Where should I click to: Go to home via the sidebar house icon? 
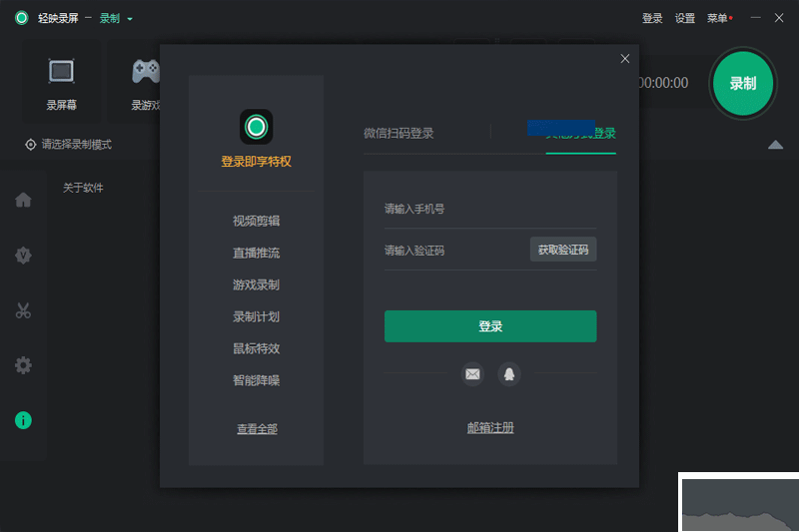[x=23, y=200]
